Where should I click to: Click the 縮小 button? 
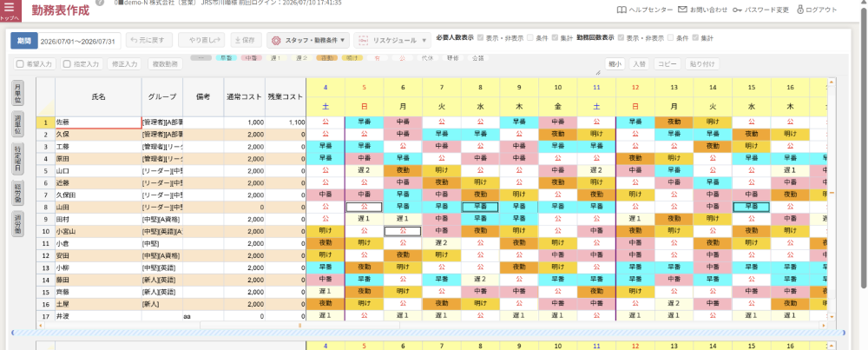tap(615, 63)
